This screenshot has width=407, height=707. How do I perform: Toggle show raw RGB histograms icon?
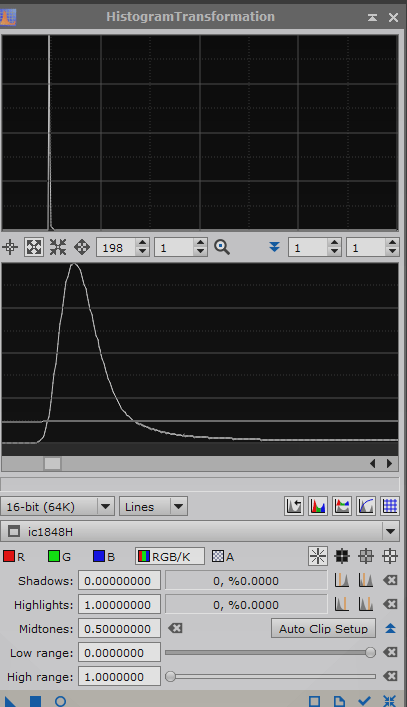pos(318,506)
